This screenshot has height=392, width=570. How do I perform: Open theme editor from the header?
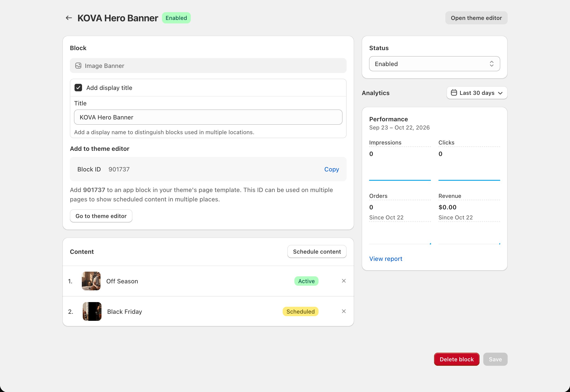click(476, 18)
